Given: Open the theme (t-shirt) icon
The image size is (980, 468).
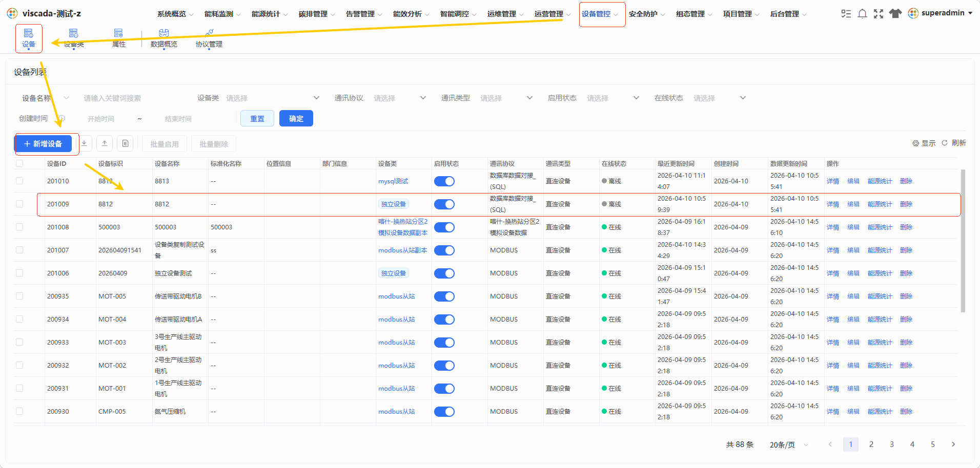Looking at the screenshot, I should tap(895, 14).
